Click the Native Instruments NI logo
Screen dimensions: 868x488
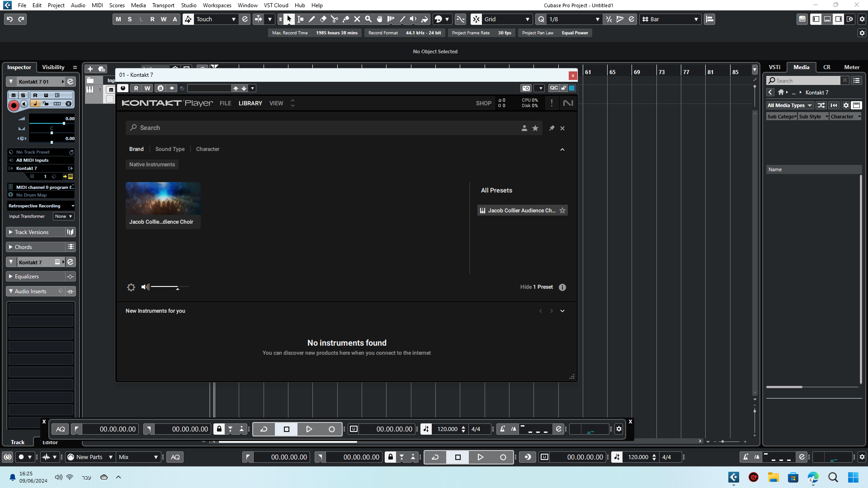568,103
